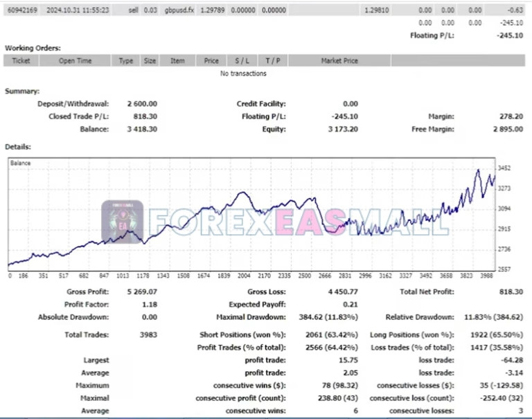Click the 'Working Orders:' heading

point(33,48)
